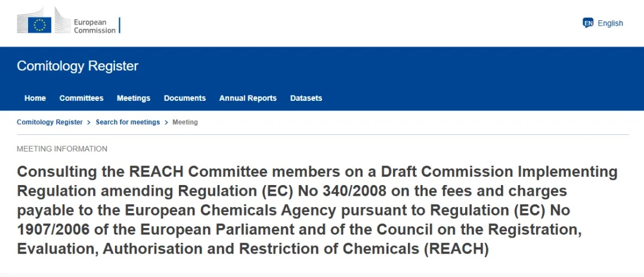Click the Comitology Register site title
The height and width of the screenshot is (277, 644).
pyautogui.click(x=78, y=66)
